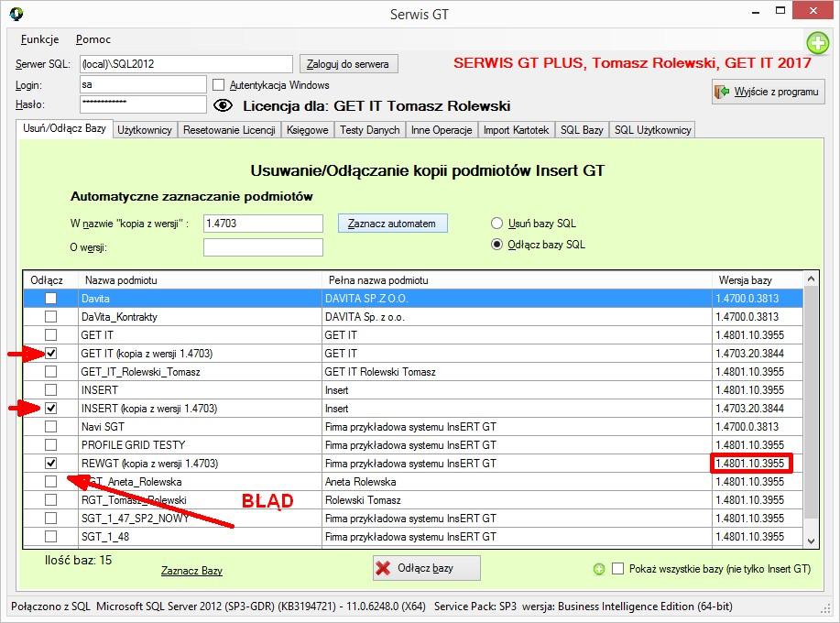Viewport: 840px width, 623px height.
Task: Click the Serwis GT app icon in title bar
Action: 16,14
